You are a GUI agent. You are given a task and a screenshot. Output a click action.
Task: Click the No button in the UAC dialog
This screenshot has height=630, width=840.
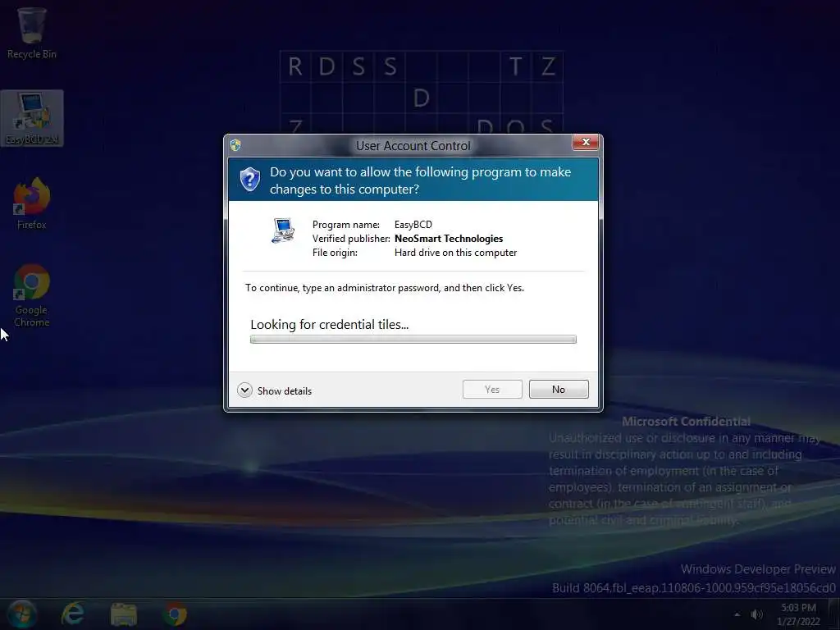(x=559, y=390)
